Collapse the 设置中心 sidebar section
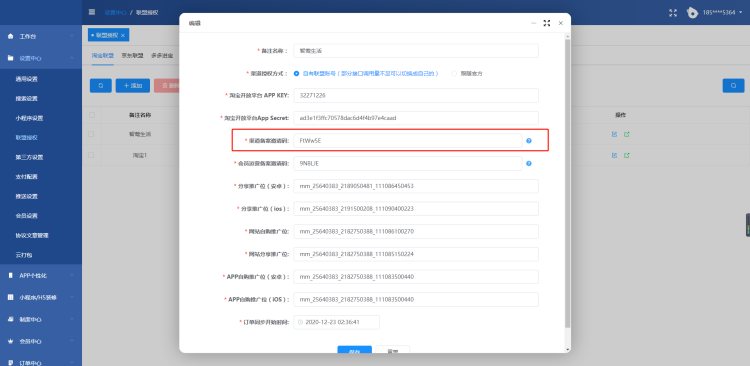 click(41, 58)
